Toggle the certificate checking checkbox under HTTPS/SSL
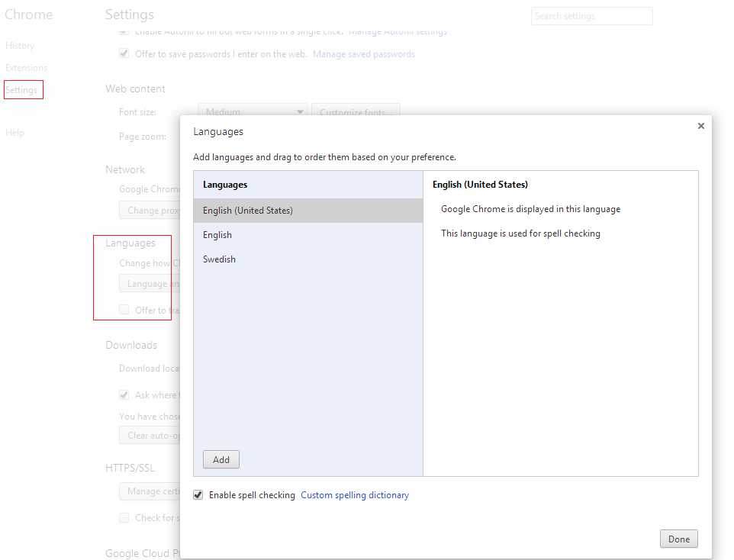The height and width of the screenshot is (560, 734). (124, 517)
